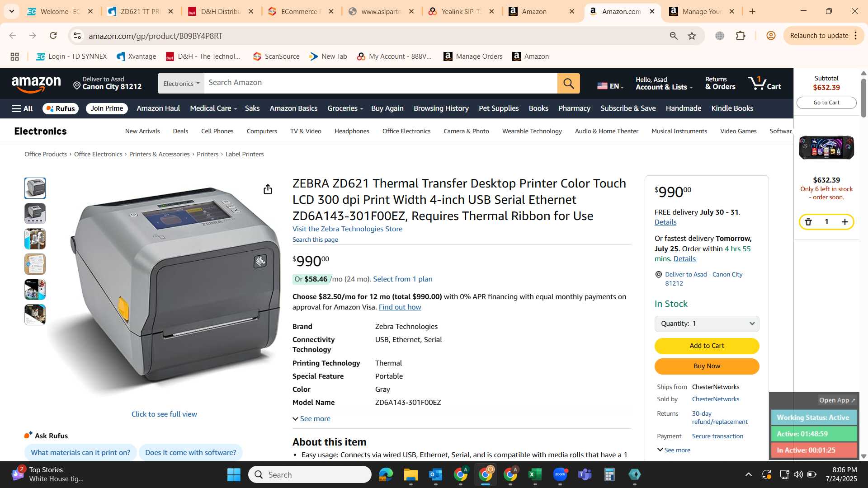868x488 pixels.
Task: Visit the Zebra Technologies Store link
Action: click(x=347, y=229)
